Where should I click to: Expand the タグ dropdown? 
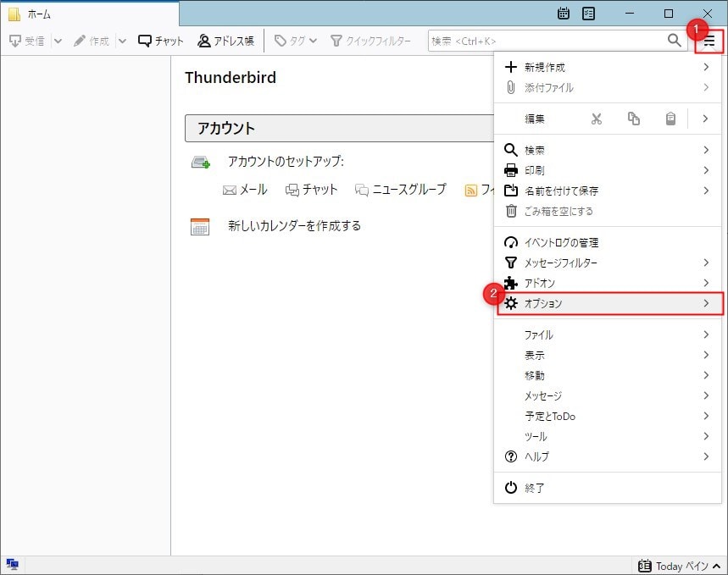(296, 41)
